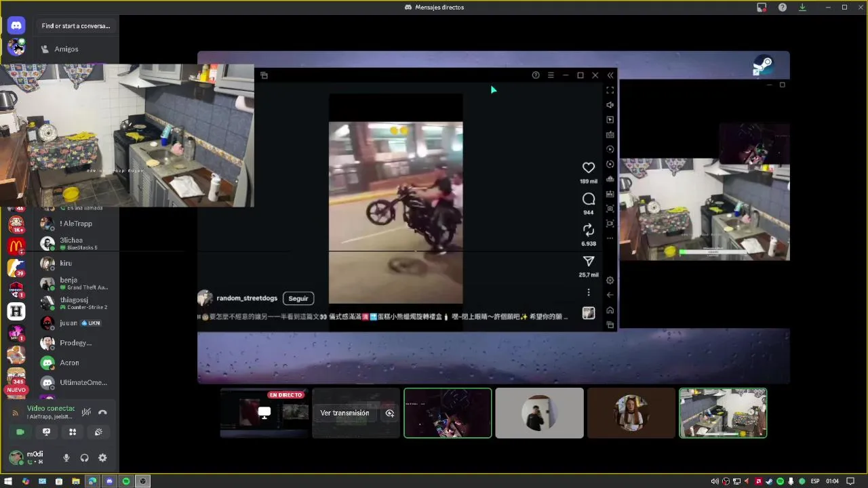Mute microphone next to m0di

pos(66,458)
